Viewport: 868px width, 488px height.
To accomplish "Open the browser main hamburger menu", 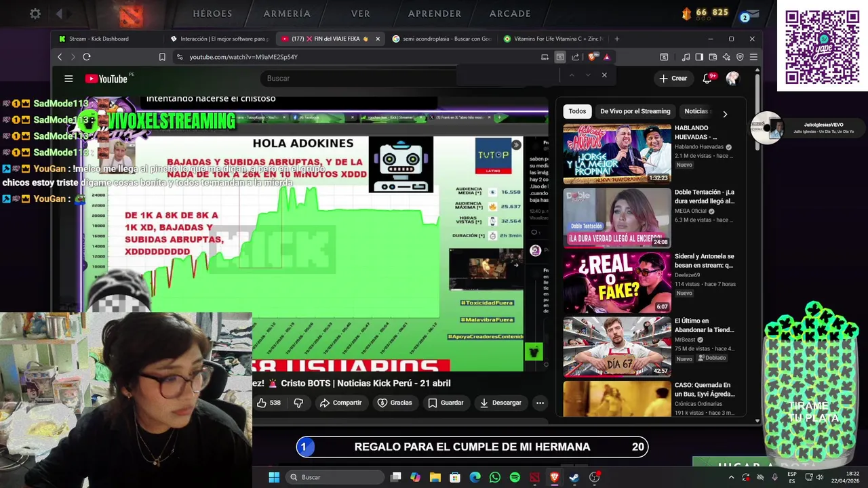I will pos(753,57).
